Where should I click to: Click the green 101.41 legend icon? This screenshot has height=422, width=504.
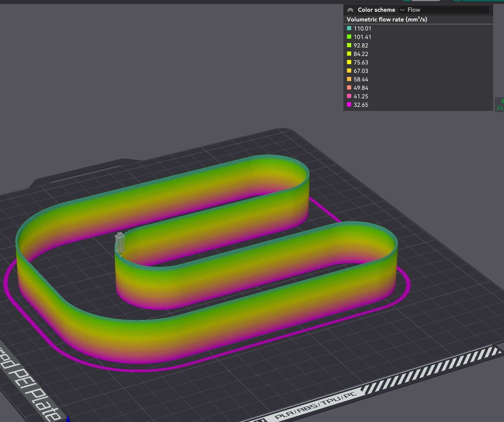tap(349, 37)
